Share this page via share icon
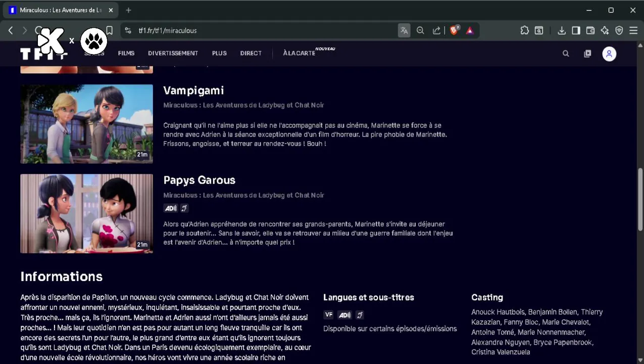This screenshot has height=364, width=644. click(x=436, y=30)
